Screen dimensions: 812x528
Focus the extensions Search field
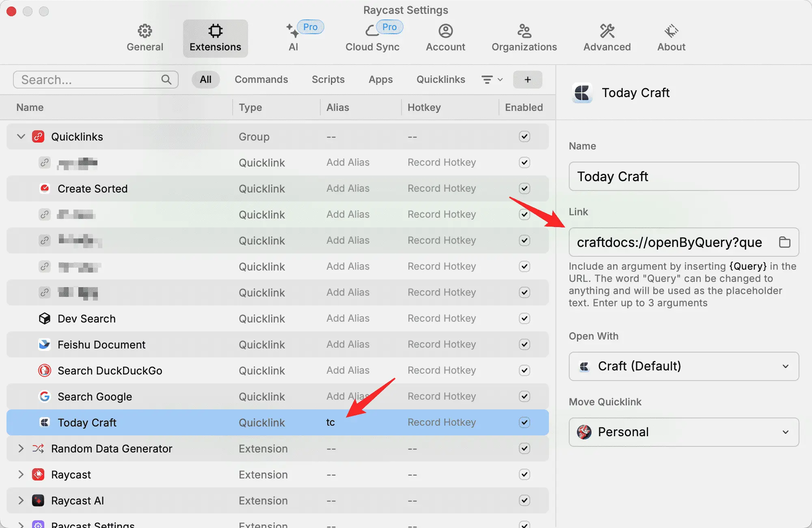(x=96, y=80)
